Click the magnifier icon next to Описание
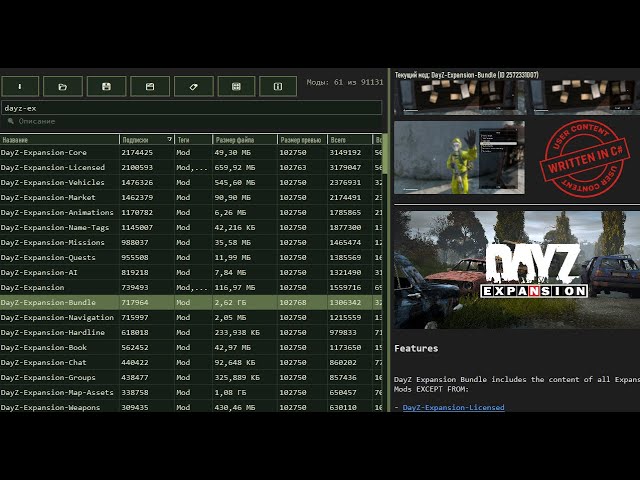The width and height of the screenshot is (640, 480). (11, 121)
